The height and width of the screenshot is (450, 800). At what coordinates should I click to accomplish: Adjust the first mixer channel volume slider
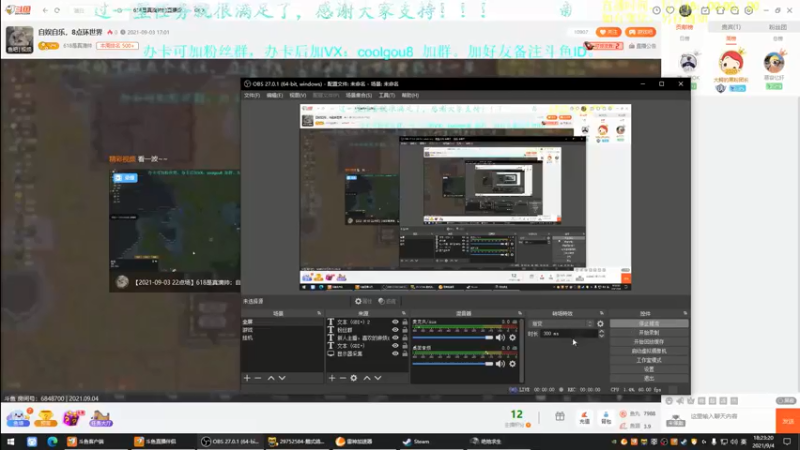(453, 337)
